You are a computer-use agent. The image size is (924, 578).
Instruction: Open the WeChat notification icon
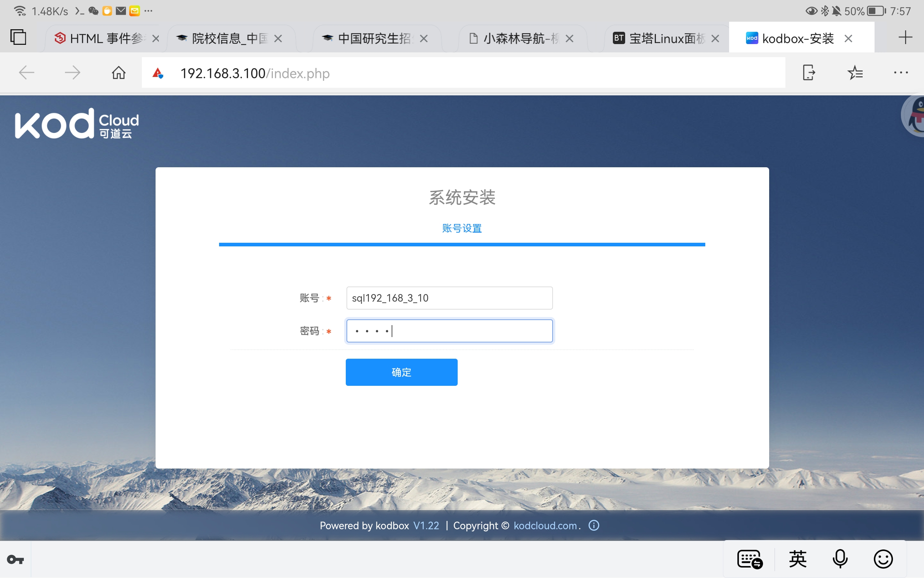point(93,11)
